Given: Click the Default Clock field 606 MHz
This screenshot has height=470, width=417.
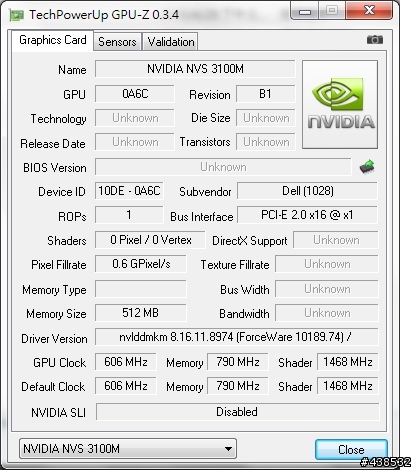Looking at the screenshot, I should [126, 386].
